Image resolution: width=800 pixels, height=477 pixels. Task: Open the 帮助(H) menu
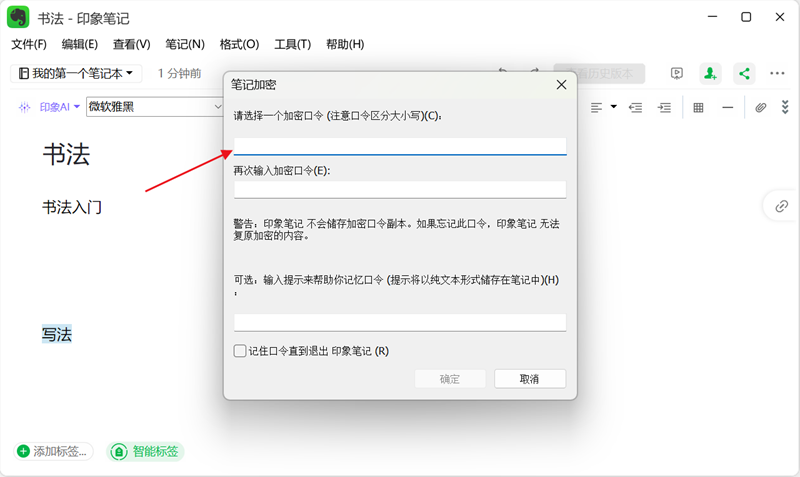click(x=345, y=44)
